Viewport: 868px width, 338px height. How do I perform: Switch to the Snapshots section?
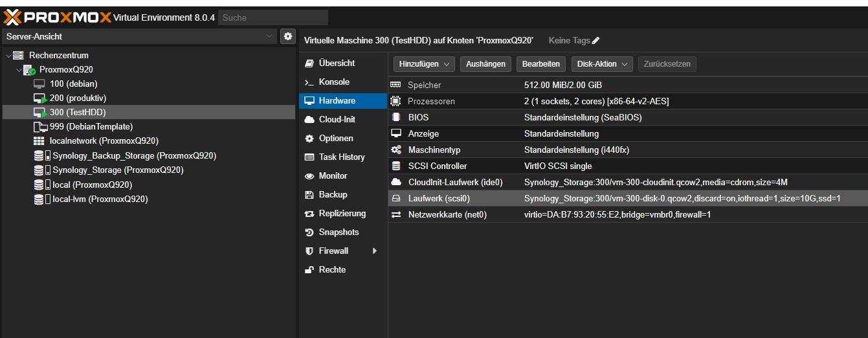coord(337,232)
